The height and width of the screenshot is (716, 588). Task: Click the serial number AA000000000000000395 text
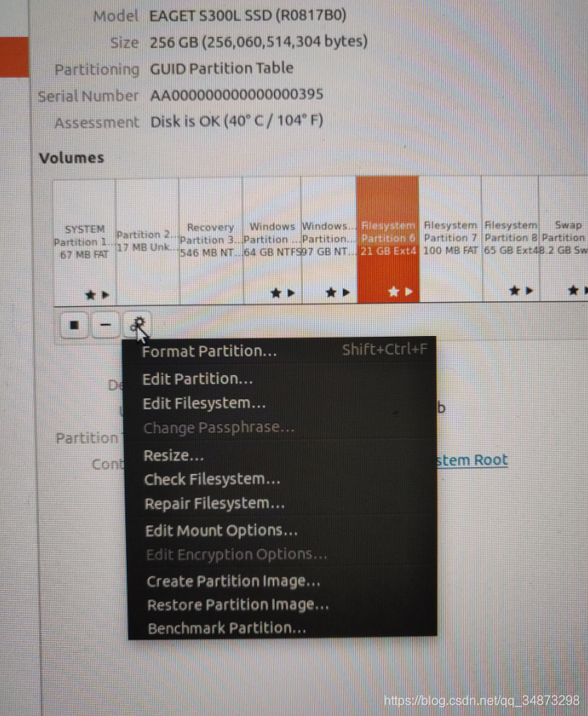coord(236,95)
